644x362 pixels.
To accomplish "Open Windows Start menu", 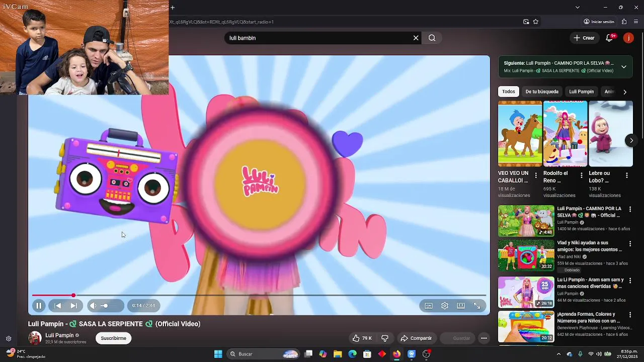I will coord(218,354).
